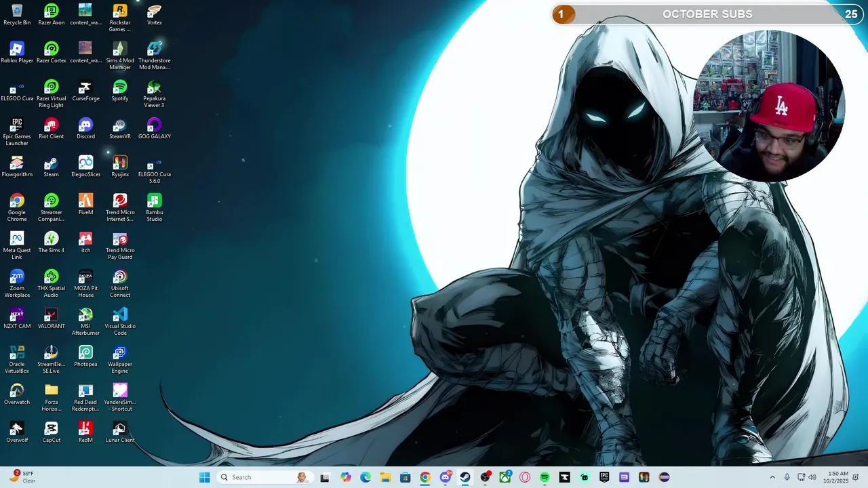Open Rockstar Games Launcher desktop shortcut
868x488 pixels.
[x=120, y=18]
